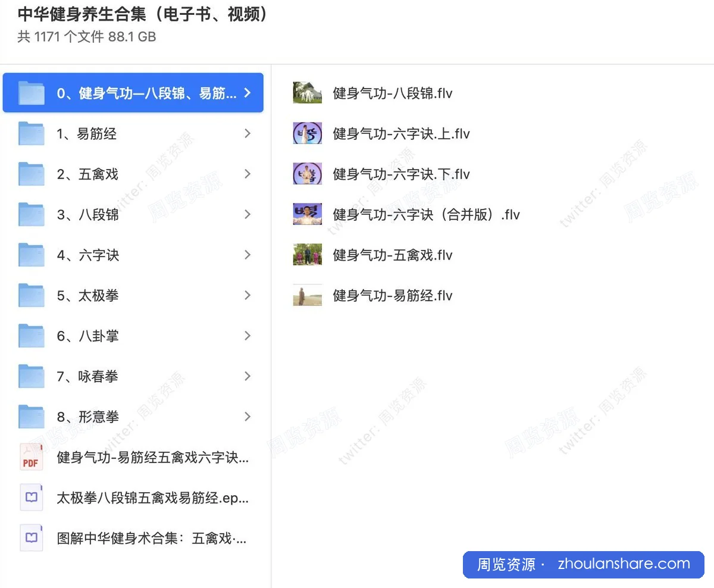Click epub icon for 太极拳八段锦五禽戏易筋经
This screenshot has width=714, height=588.
(x=32, y=498)
